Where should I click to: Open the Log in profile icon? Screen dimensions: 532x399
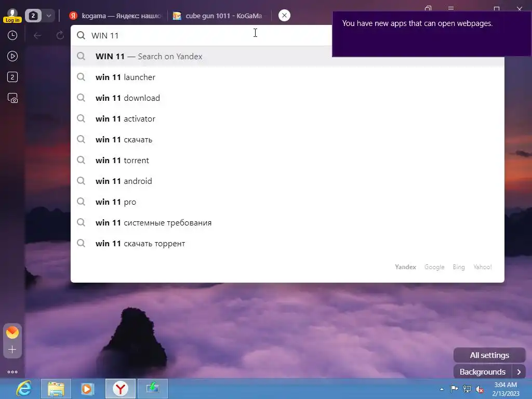(12, 16)
